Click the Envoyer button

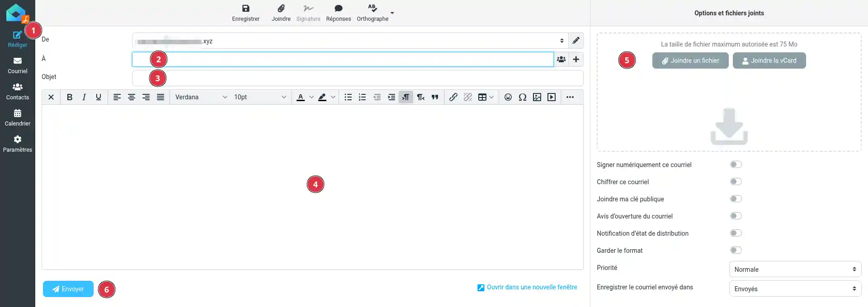pos(68,289)
